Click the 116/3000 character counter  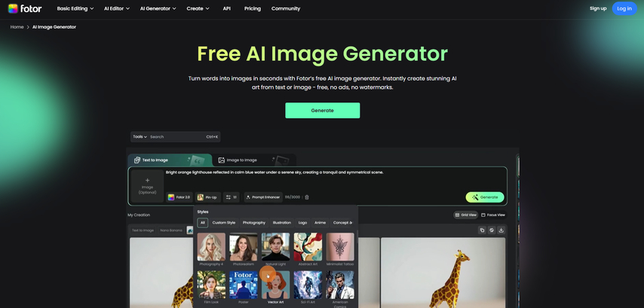tap(293, 197)
